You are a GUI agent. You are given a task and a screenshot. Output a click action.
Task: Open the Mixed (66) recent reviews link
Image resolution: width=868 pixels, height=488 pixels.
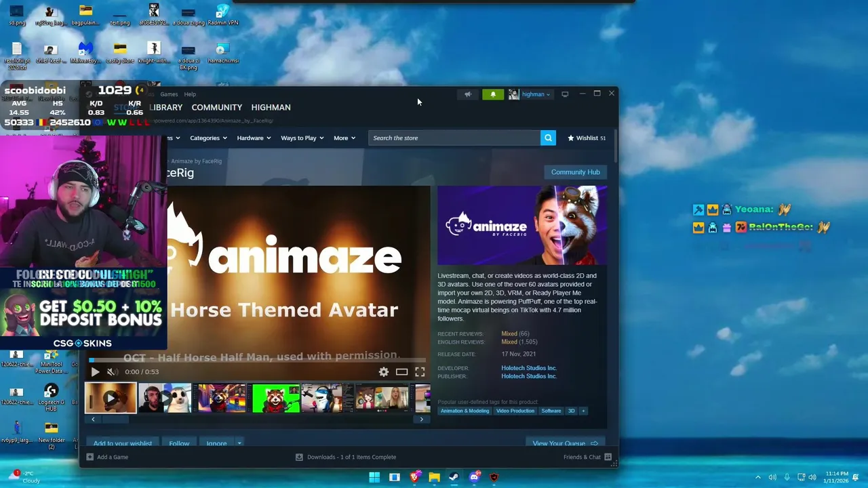(515, 333)
